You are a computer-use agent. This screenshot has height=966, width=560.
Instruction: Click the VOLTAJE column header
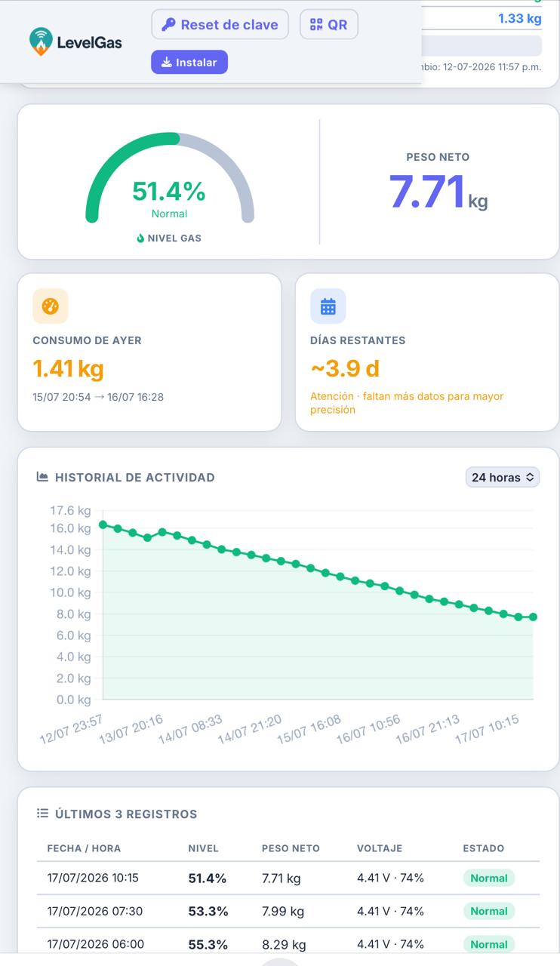pyautogui.click(x=380, y=848)
